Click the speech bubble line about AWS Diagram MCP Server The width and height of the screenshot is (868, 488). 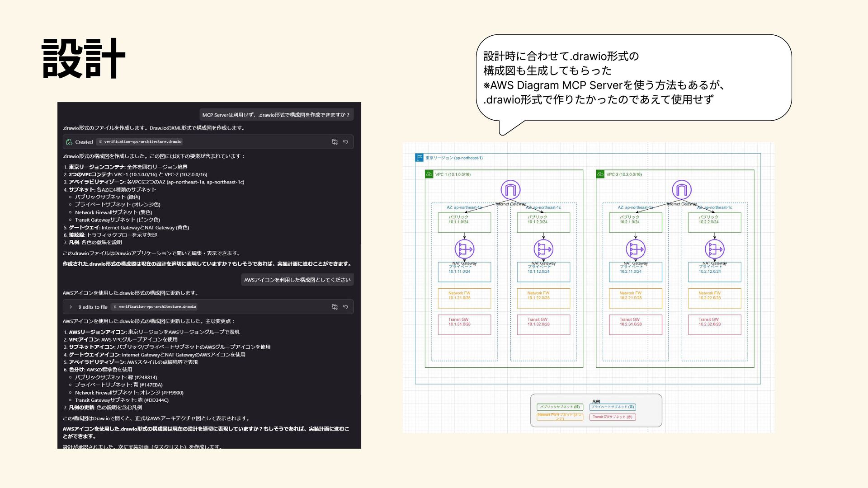604,85
